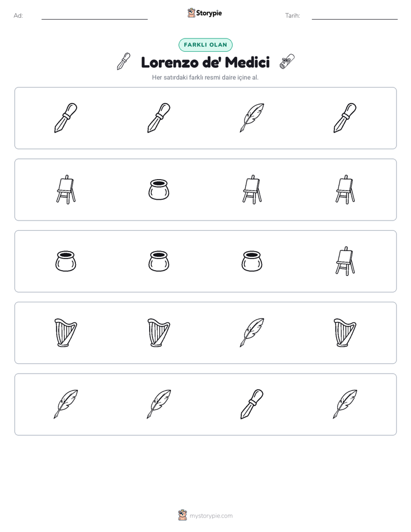Click the Storypie bear logo at the top
Viewport: 411px width, 532px height.
(191, 13)
